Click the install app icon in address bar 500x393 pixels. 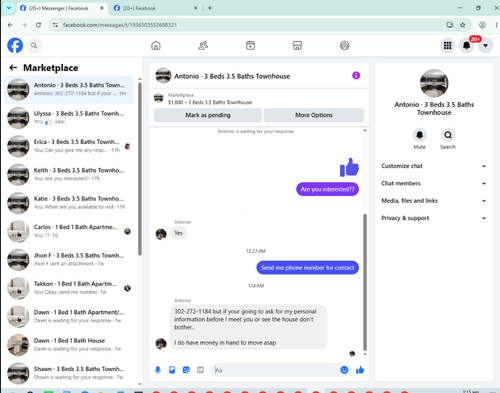(x=450, y=25)
